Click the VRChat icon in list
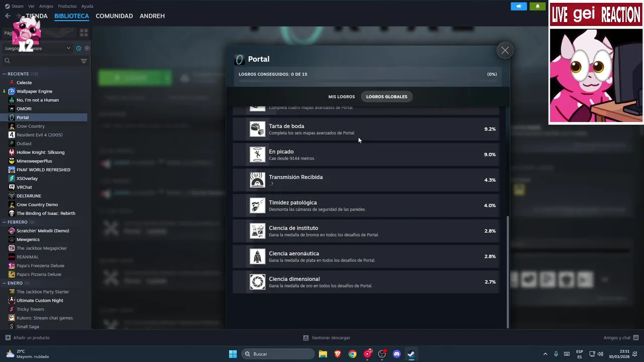This screenshot has width=644, height=362. (x=12, y=187)
